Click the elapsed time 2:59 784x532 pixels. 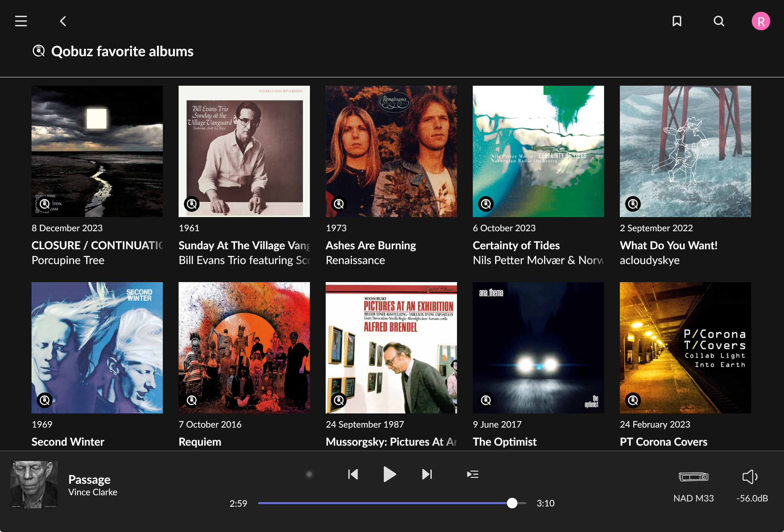point(238,503)
